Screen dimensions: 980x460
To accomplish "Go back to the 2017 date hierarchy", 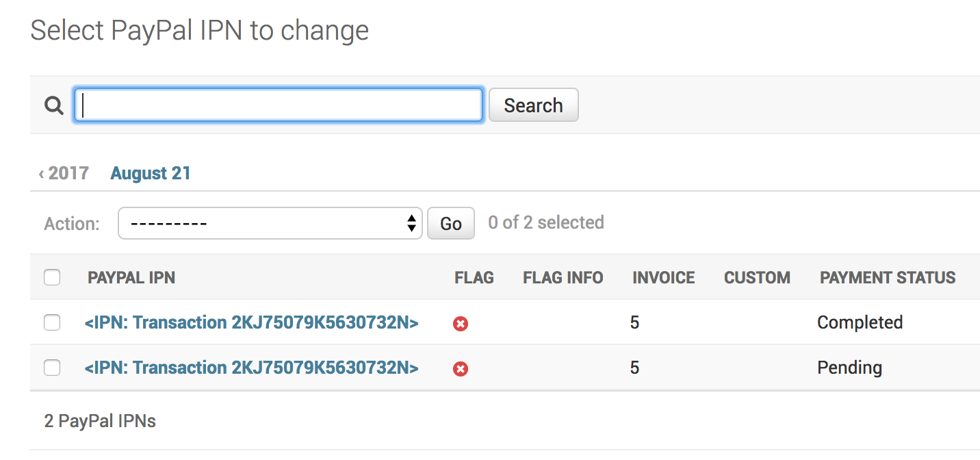I will (64, 173).
